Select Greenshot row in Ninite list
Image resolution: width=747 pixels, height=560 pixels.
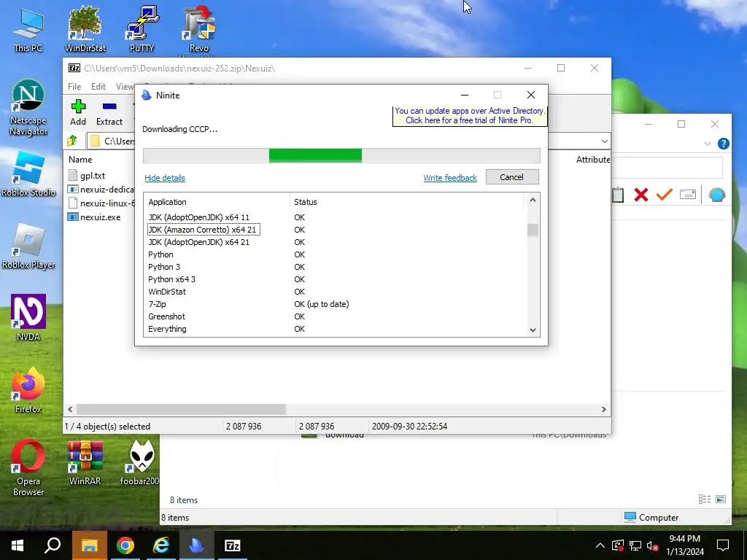click(336, 316)
